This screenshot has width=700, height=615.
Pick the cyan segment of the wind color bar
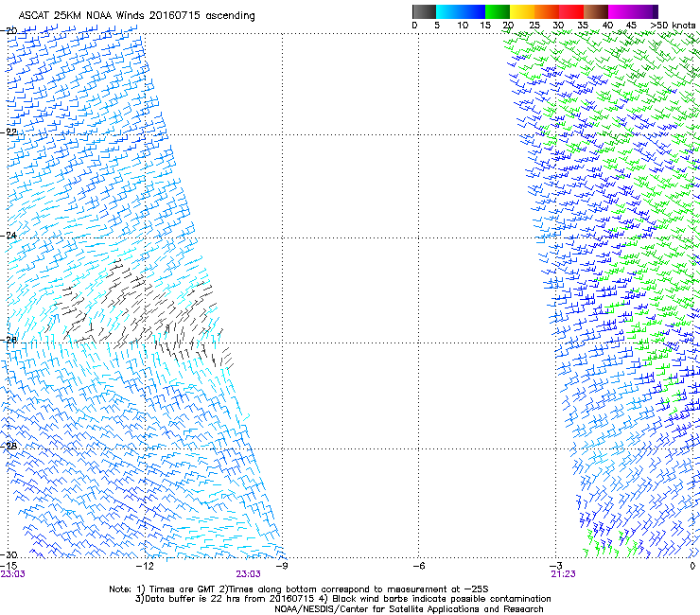448,11
